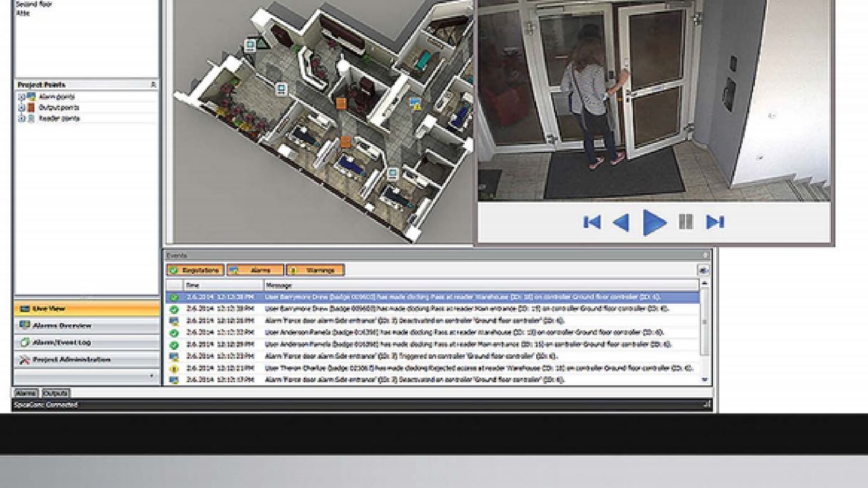The image size is (868, 488).
Task: Pause the entrance camera video
Action: pyautogui.click(x=686, y=221)
